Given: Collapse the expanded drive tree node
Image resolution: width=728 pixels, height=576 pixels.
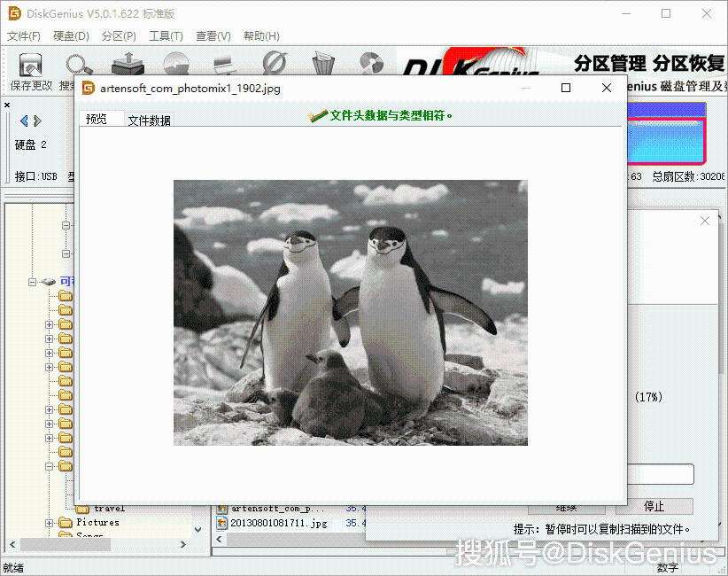Looking at the screenshot, I should (x=32, y=282).
